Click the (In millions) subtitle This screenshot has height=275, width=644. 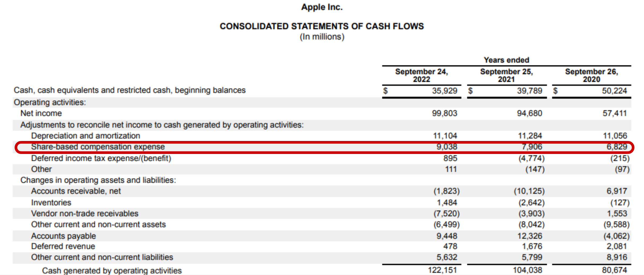tap(322, 37)
